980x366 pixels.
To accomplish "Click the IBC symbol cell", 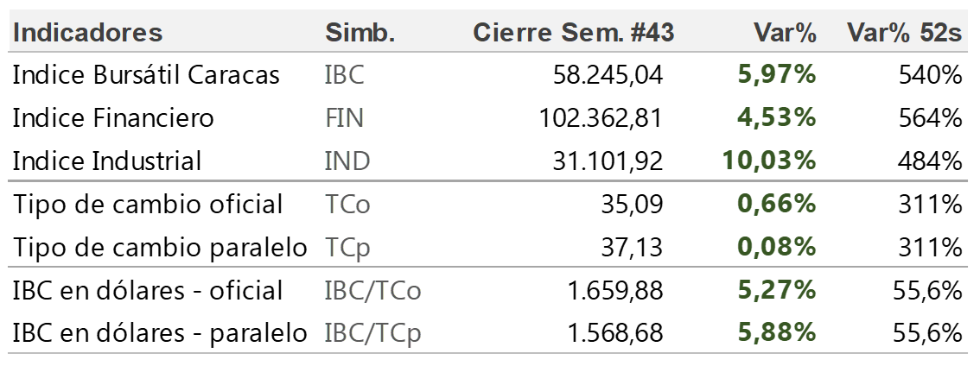I will (344, 75).
